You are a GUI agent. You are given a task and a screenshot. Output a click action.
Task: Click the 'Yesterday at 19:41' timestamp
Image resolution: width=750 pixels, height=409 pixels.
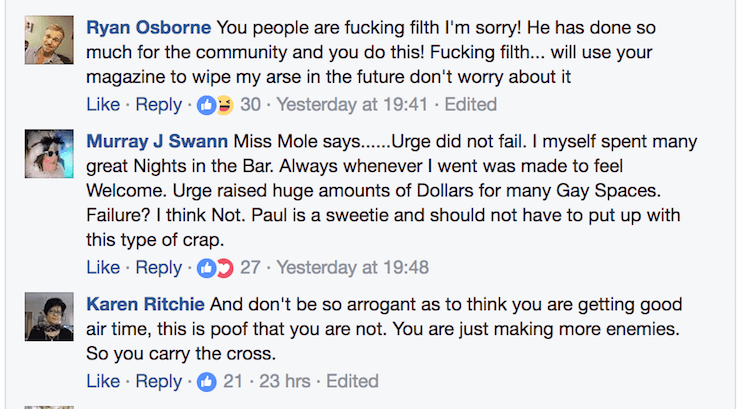pos(352,104)
